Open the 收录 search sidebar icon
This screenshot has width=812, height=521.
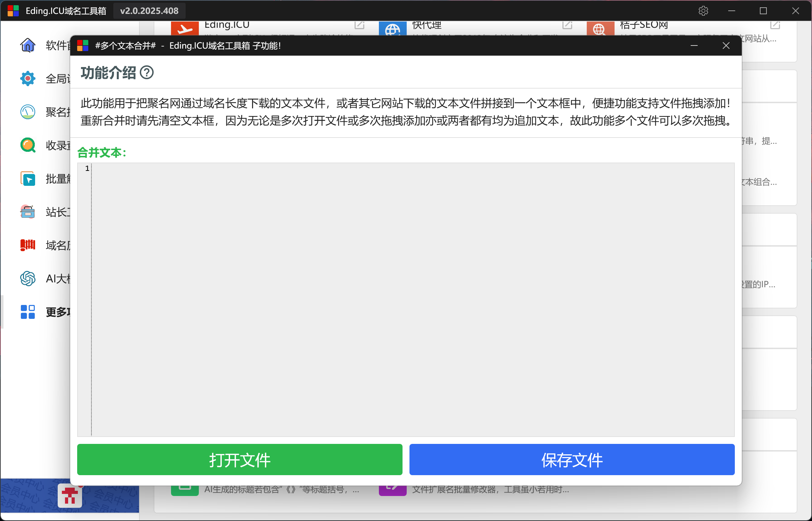pyautogui.click(x=28, y=145)
